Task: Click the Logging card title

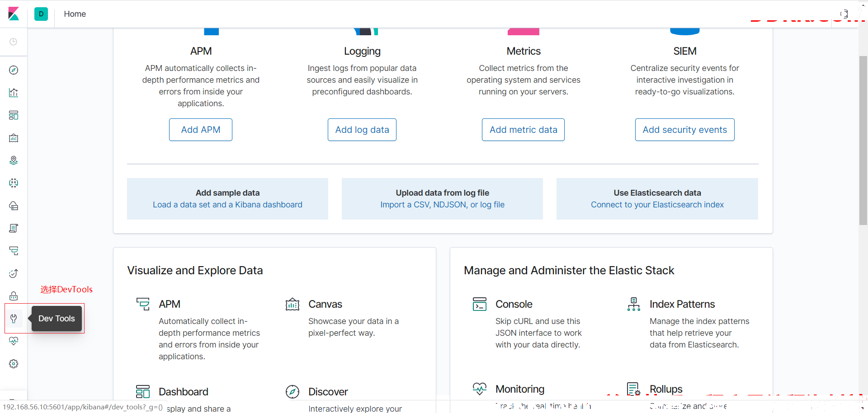Action: coord(362,51)
